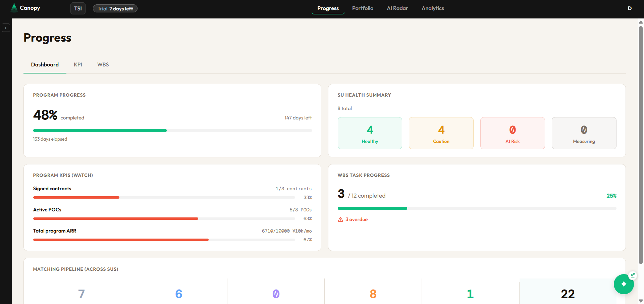Click the Total program ARR progress bar
Image resolution: width=644 pixels, height=304 pixels.
pos(164,240)
